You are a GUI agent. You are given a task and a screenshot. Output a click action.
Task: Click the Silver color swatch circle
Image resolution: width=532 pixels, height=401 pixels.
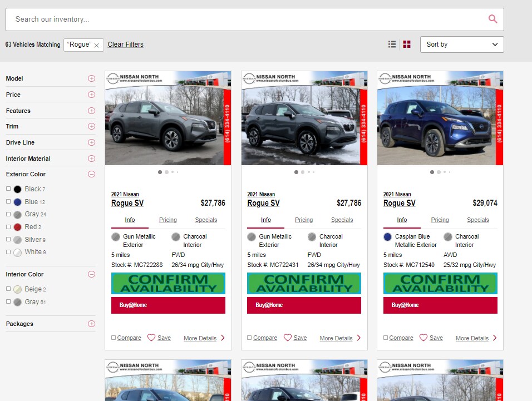point(18,240)
